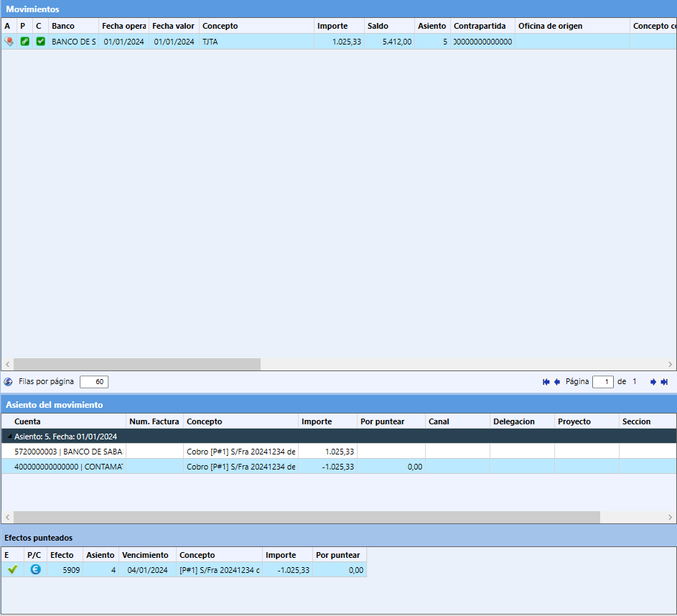Viewport: 677px width, 616px height.
Task: Click the Cuenta column header
Action: coord(63,421)
